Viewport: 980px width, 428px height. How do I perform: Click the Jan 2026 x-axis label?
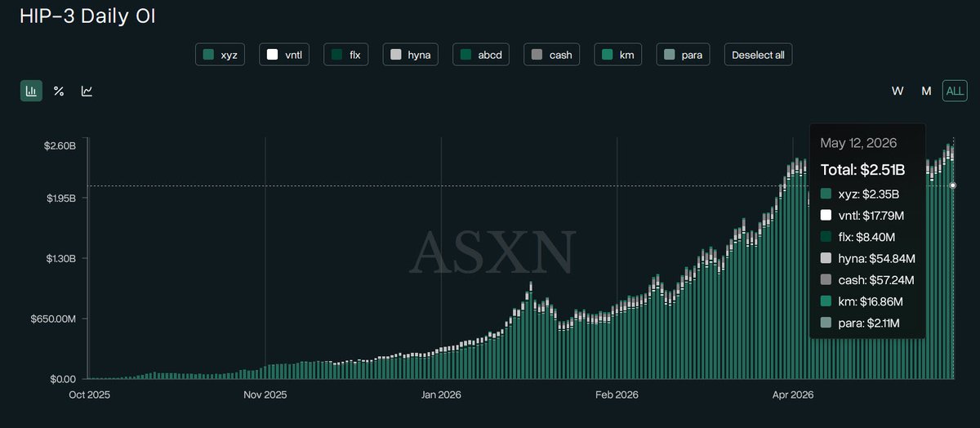coord(441,395)
